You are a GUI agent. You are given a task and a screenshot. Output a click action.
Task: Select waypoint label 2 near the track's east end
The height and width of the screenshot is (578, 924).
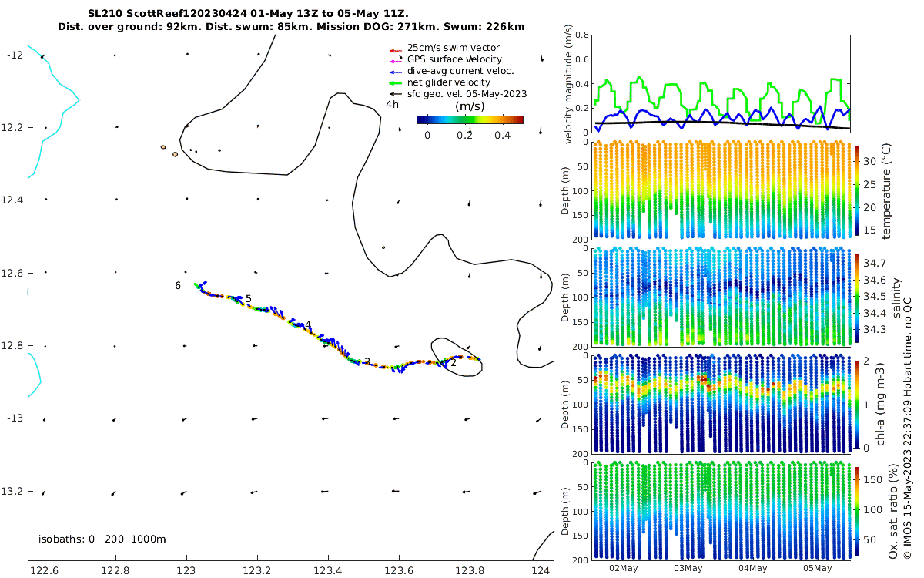click(454, 362)
